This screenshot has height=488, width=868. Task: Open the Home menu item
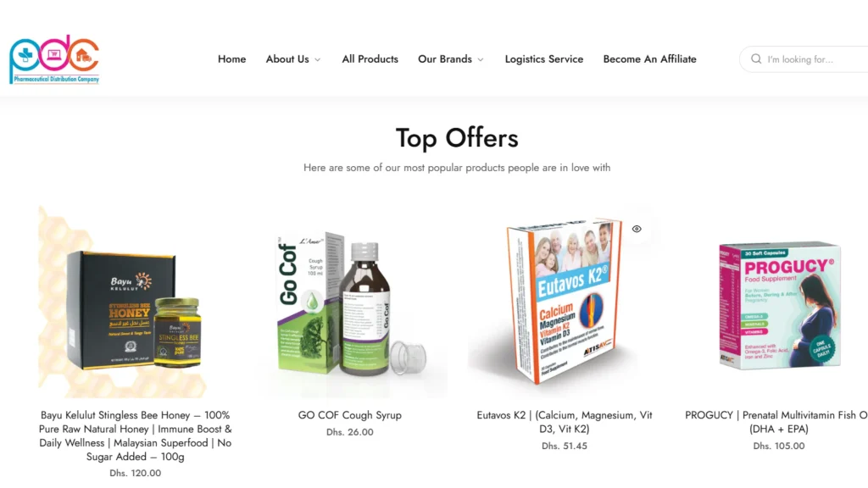pyautogui.click(x=231, y=59)
